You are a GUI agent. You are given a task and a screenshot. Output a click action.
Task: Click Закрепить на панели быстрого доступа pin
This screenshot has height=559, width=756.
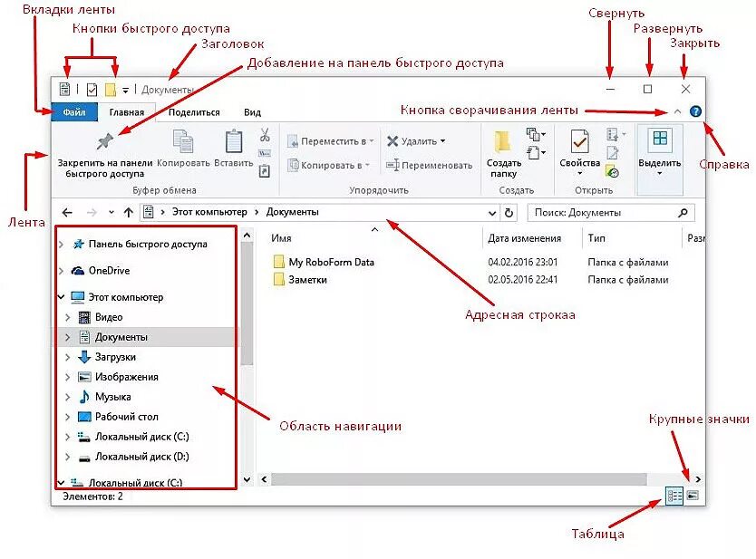pyautogui.click(x=104, y=155)
